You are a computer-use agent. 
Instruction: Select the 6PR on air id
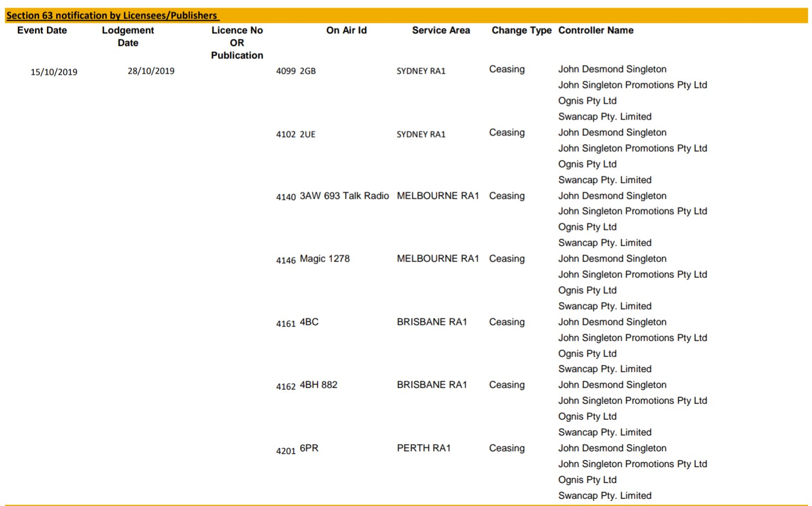309,448
